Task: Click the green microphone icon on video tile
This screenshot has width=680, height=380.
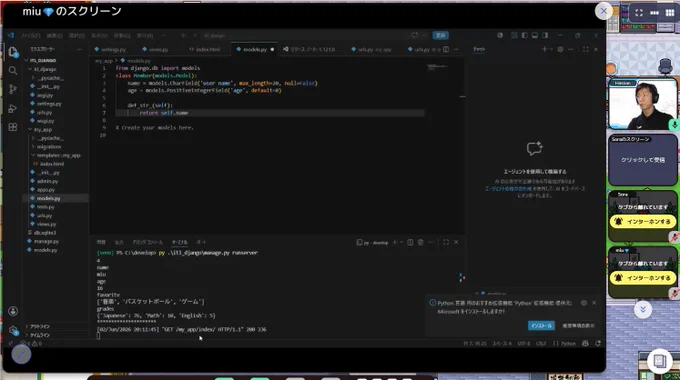Action: coord(674,125)
